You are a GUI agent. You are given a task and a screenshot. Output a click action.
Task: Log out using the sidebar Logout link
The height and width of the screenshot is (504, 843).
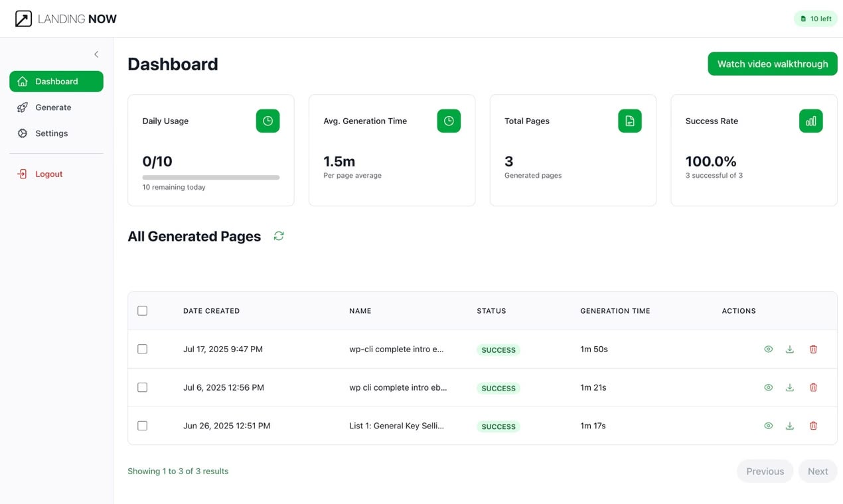tap(48, 174)
